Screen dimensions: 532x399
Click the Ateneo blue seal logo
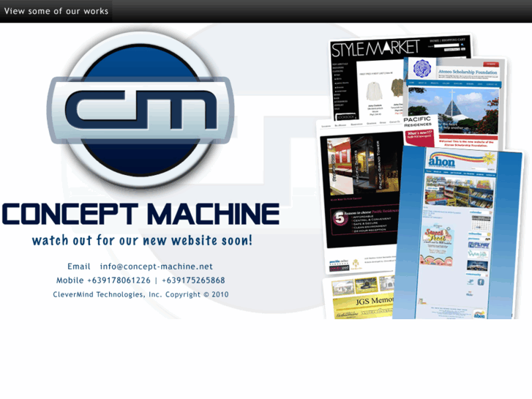(422, 69)
